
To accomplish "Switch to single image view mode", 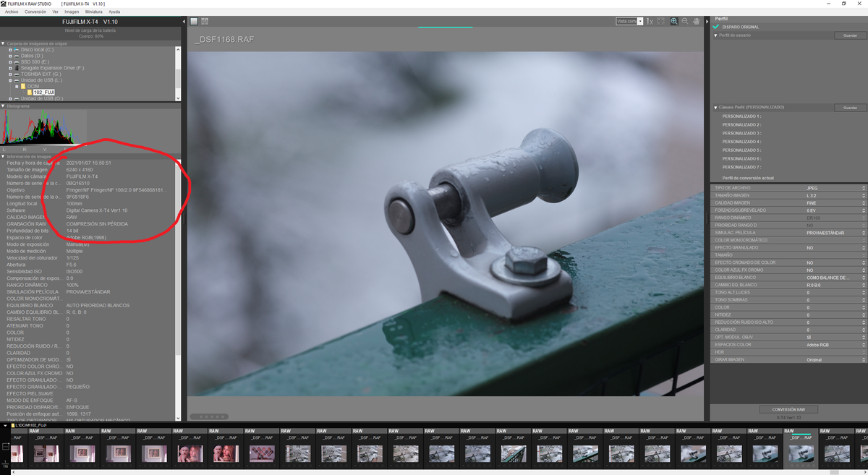I will (x=194, y=22).
